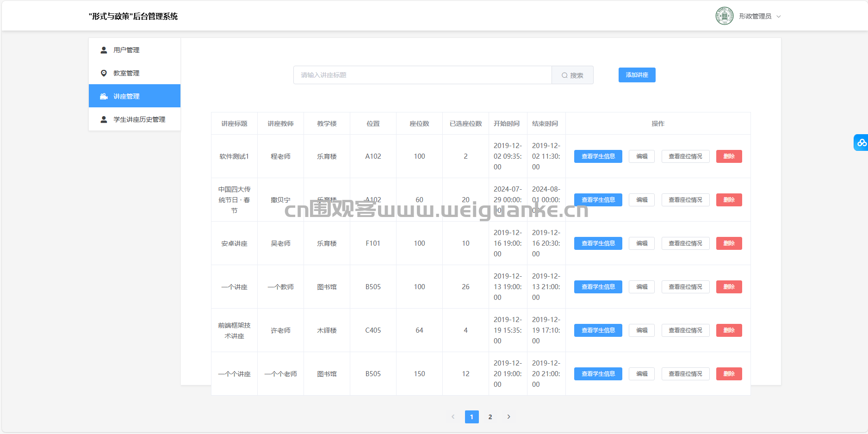Delete the 安卓讲座 lecture
This screenshot has width=868, height=434.
729,243
